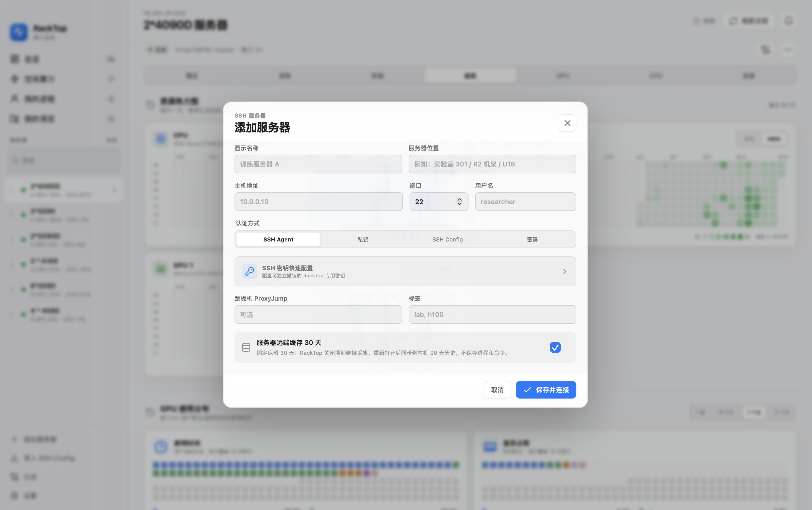Screen dimensions: 812x510
Task: Click 保存并连接 button
Action: [546, 390]
